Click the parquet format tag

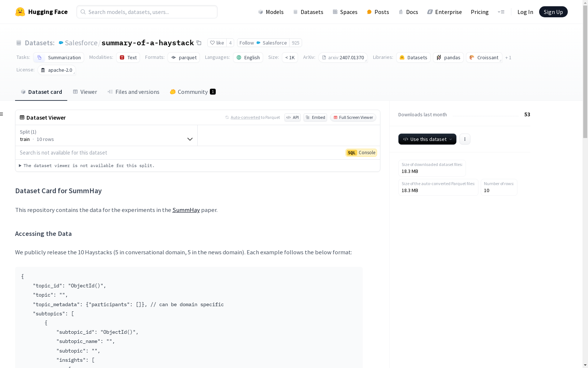click(x=184, y=57)
